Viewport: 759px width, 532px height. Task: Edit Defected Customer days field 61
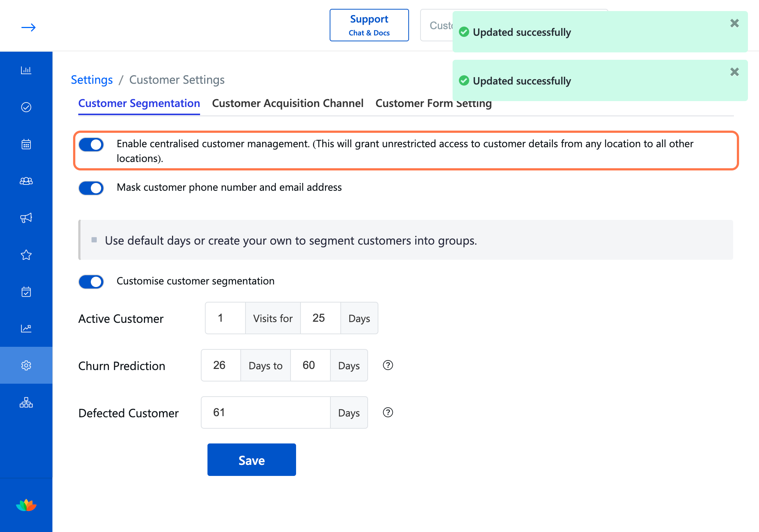[266, 412]
